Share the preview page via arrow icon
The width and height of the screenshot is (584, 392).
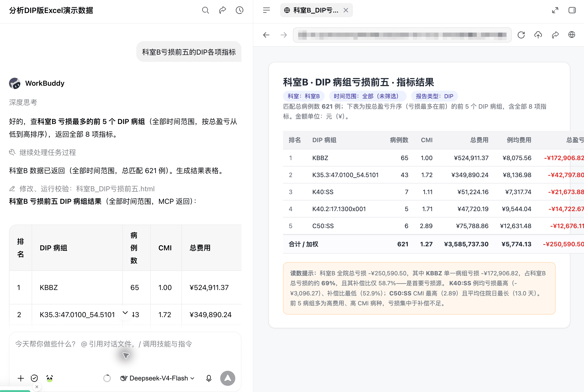coord(555,35)
